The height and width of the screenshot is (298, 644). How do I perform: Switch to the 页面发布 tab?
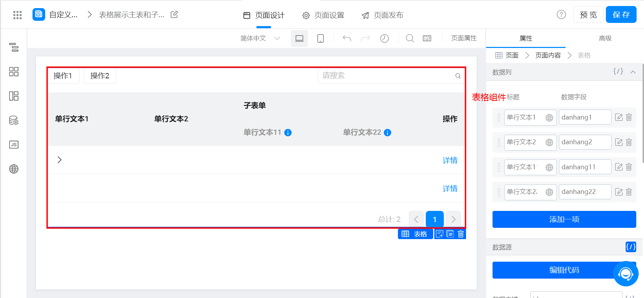point(383,15)
